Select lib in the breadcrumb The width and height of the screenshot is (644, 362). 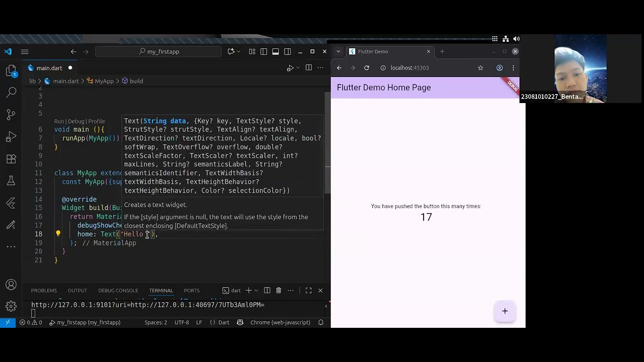tap(32, 81)
